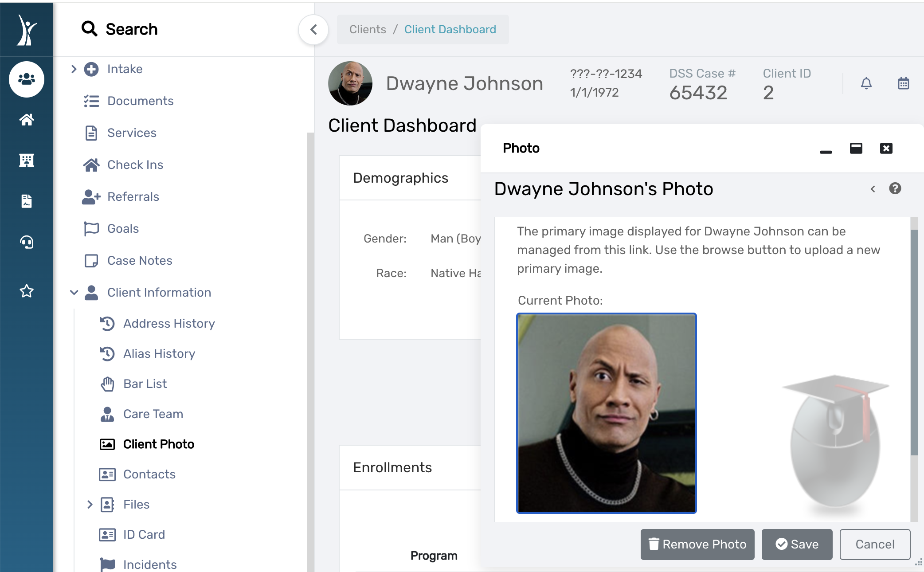This screenshot has height=572, width=924.
Task: Click the photo panel vertical scrollbar
Action: pyautogui.click(x=914, y=341)
